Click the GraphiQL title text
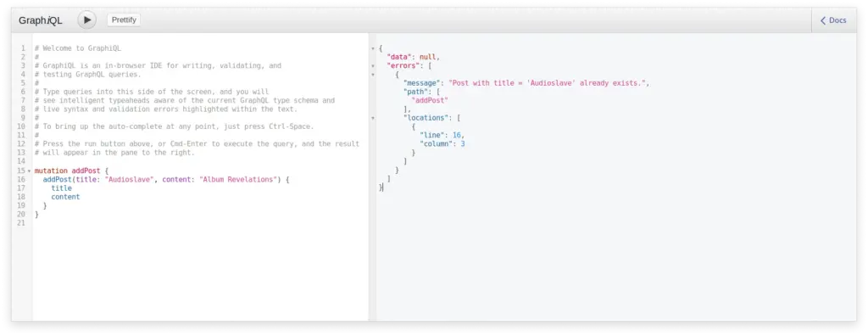 [x=41, y=20]
